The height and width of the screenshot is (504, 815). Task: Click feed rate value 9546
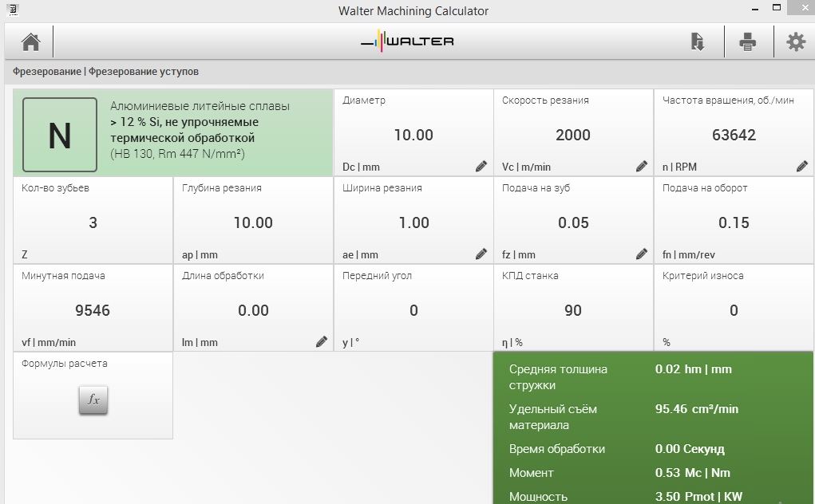tap(93, 310)
